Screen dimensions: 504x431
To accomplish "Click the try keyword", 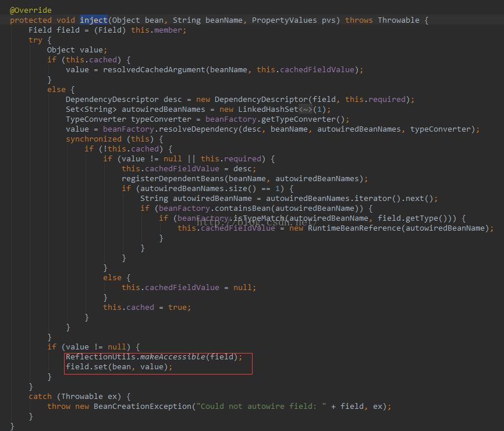I will tap(36, 40).
